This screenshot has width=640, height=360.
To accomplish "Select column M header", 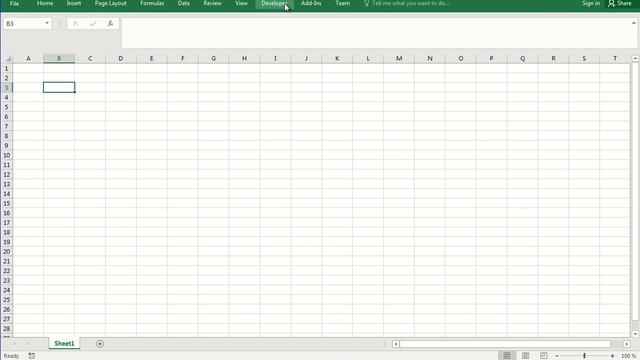I will click(399, 59).
